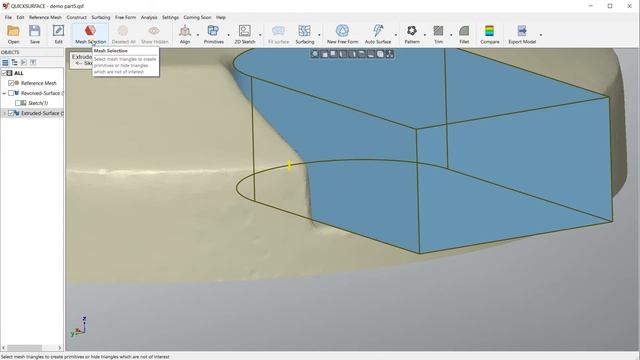This screenshot has width=640, height=360.
Task: Switch Objects panel to tree view
Action: point(14,62)
